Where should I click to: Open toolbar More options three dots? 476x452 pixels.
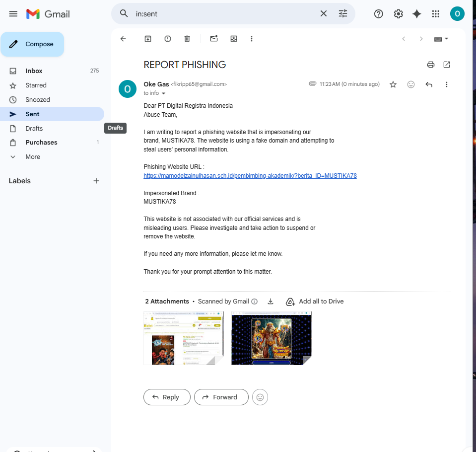(251, 39)
